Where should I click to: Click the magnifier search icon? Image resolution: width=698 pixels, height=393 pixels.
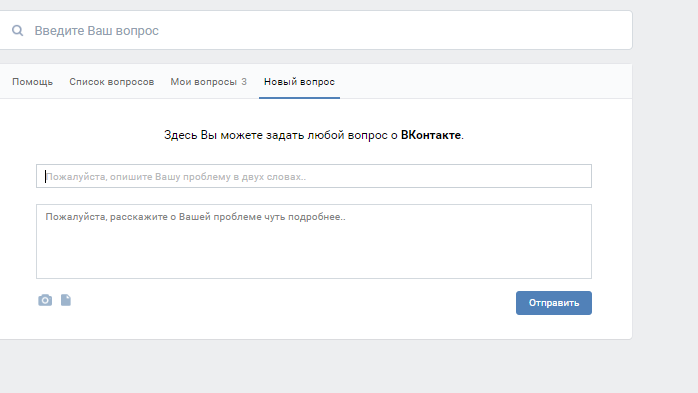coord(17,30)
